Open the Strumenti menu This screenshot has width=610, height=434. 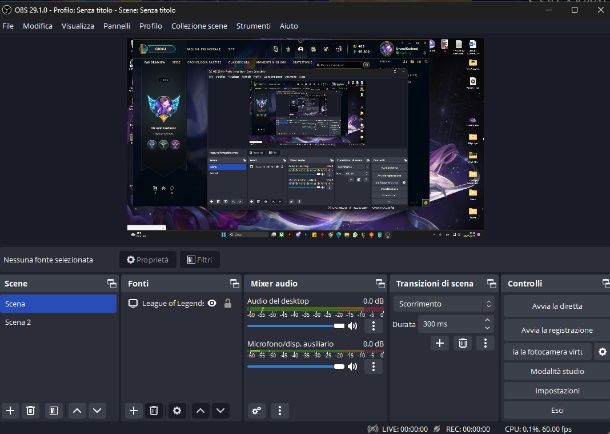(253, 26)
